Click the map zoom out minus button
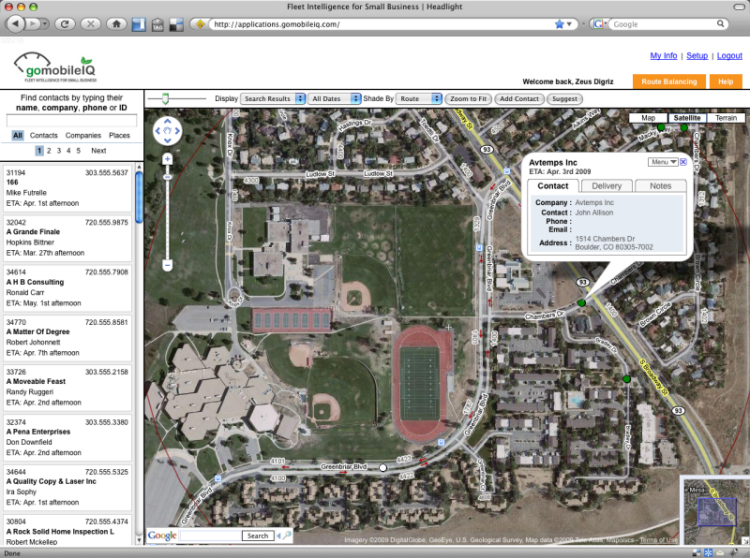Screen dimensions: 750x558 coord(167,265)
